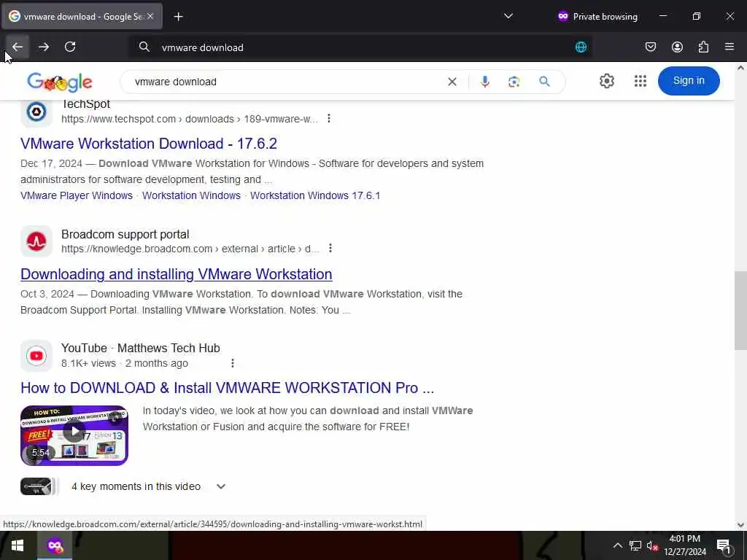Image resolution: width=747 pixels, height=560 pixels.
Task: Click the page vertical scrollbar thumb
Action: point(740,311)
